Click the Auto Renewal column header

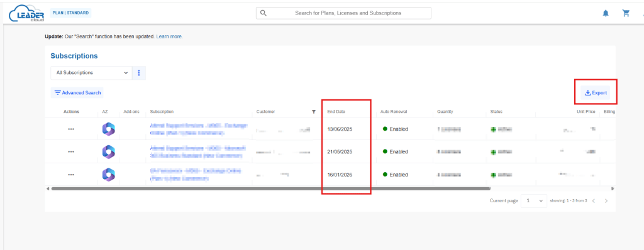[394, 112]
